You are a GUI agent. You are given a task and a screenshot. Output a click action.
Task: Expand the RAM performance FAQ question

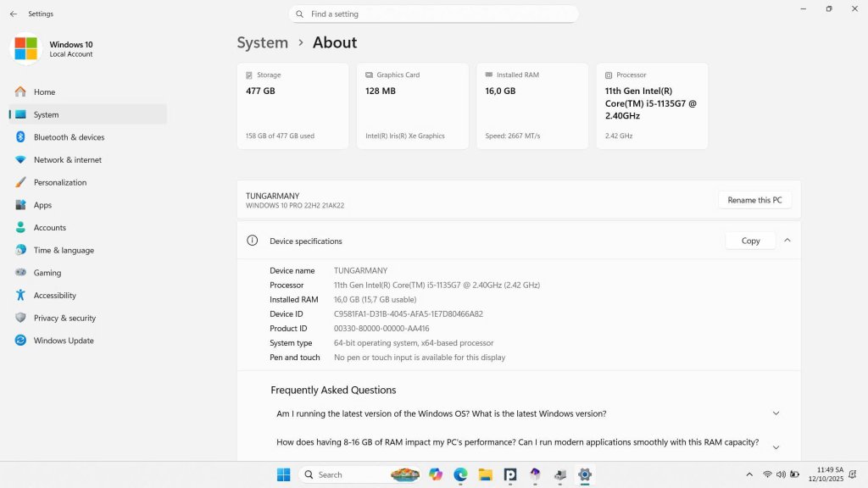(x=775, y=446)
